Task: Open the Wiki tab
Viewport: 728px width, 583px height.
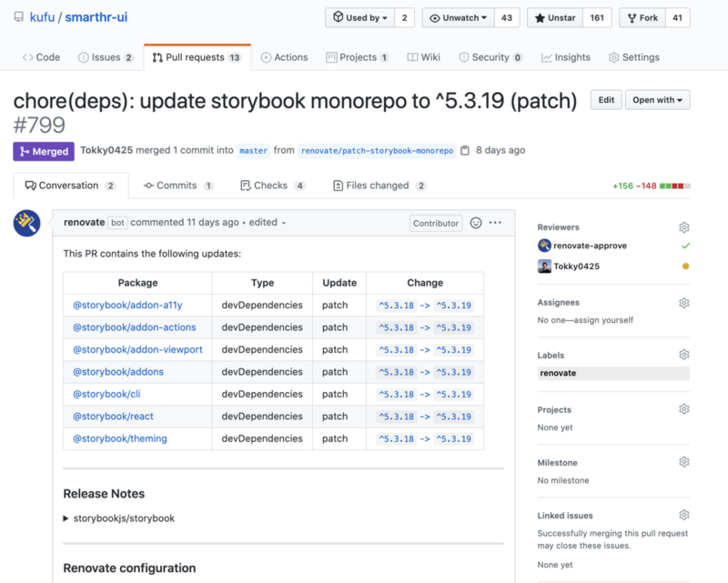Action: 423,57
